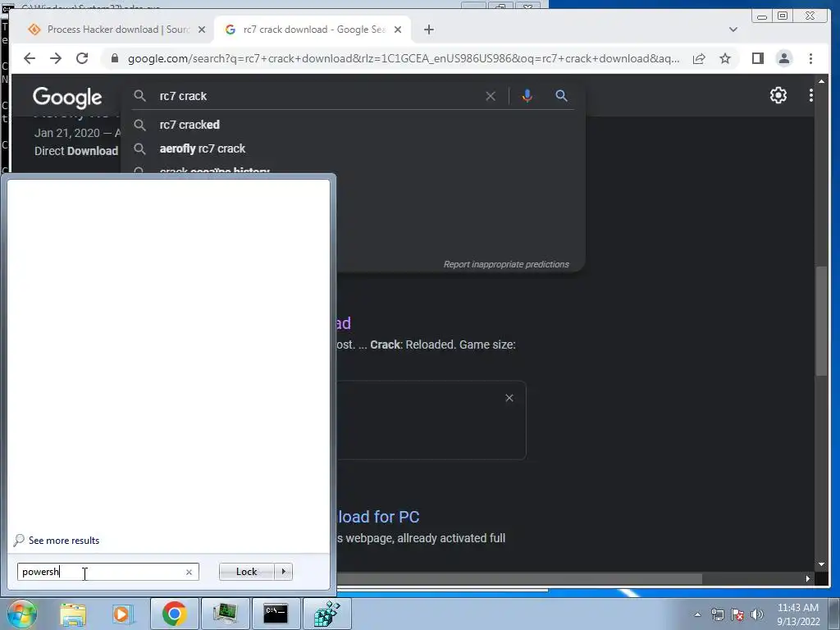Image resolution: width=840 pixels, height=630 pixels.
Task: Reload the Google search page
Action: (x=82, y=58)
